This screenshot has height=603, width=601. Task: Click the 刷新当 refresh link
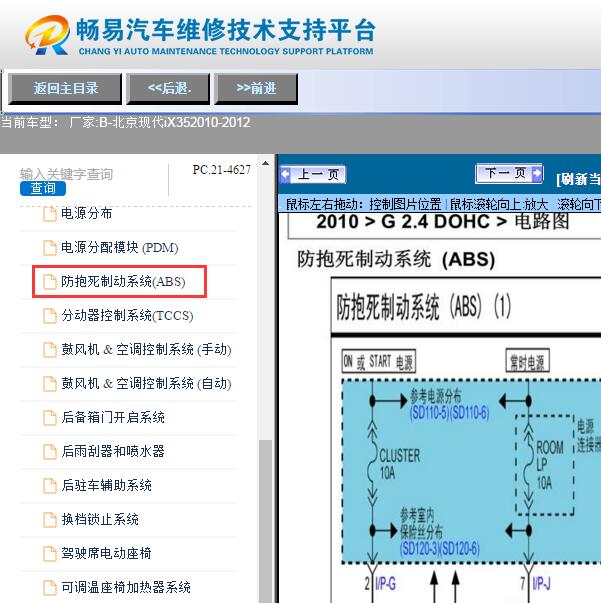point(578,179)
